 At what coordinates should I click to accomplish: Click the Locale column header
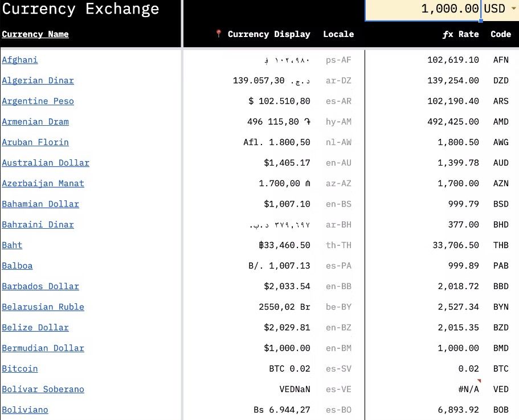click(x=338, y=34)
